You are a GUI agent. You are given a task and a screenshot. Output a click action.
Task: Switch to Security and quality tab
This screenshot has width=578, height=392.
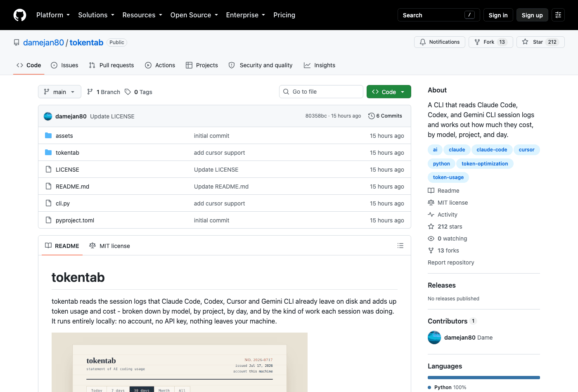pos(261,65)
